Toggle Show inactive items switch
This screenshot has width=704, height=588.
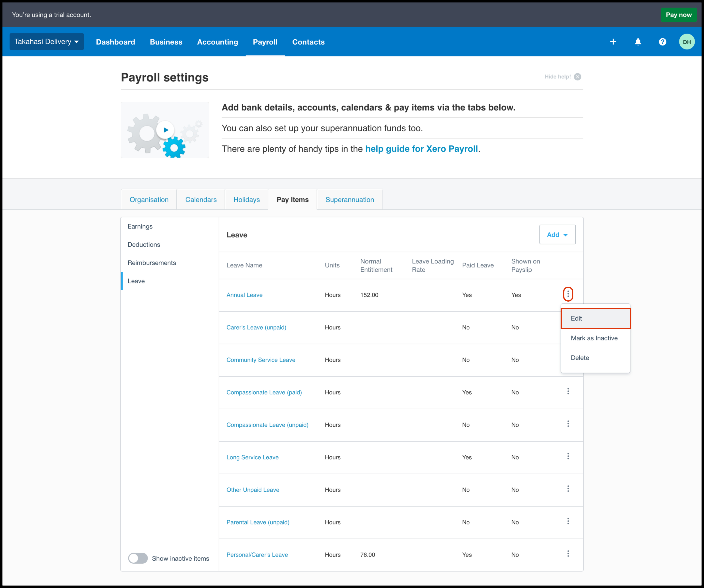[x=138, y=558]
